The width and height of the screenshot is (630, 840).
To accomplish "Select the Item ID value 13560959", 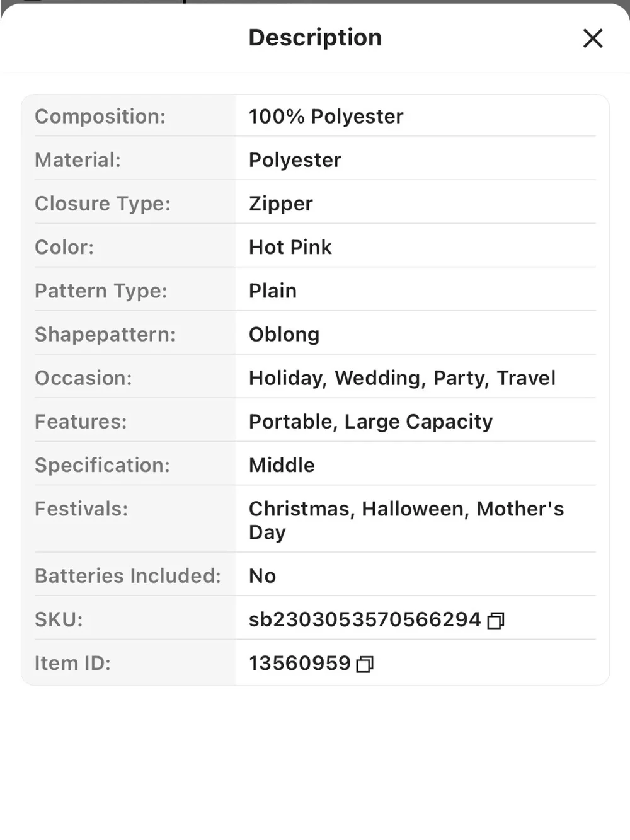I will (300, 663).
